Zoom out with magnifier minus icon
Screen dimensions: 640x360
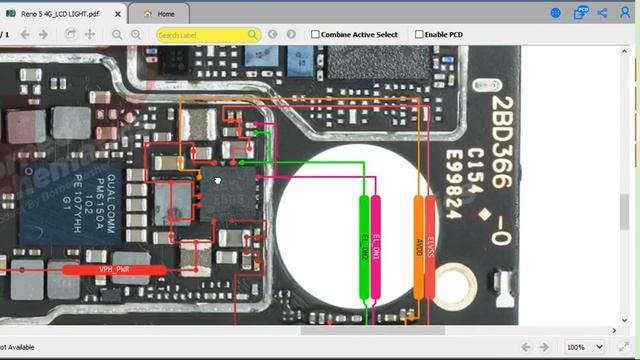[x=117, y=35]
